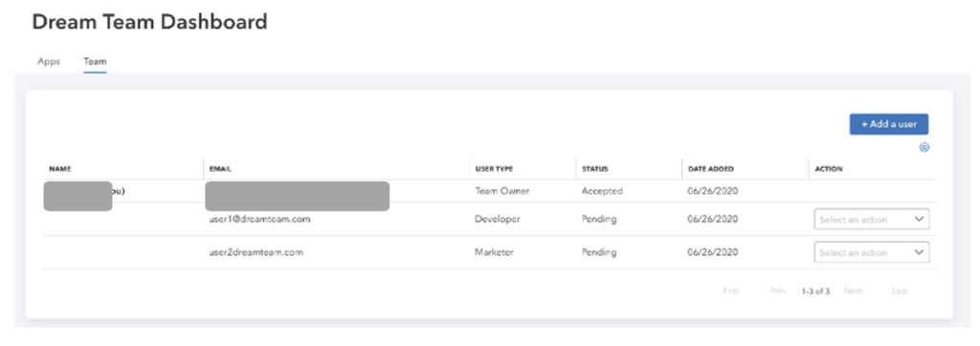Jump to the First page link

click(x=730, y=291)
